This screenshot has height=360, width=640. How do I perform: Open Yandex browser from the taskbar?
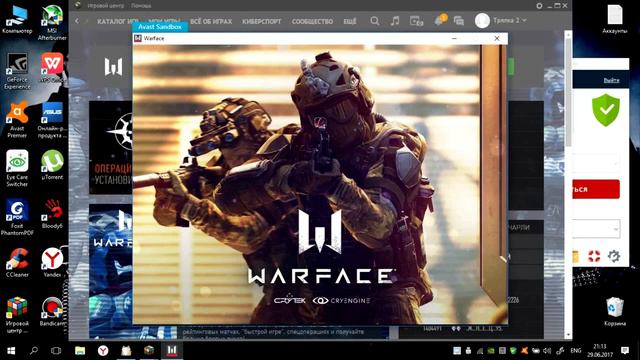tap(103, 351)
